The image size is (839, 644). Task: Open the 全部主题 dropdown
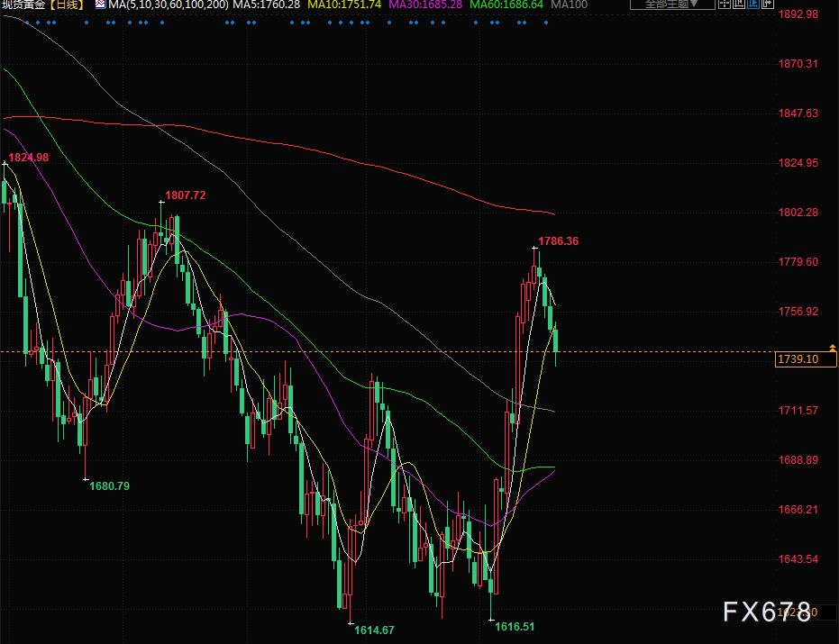[x=672, y=5]
